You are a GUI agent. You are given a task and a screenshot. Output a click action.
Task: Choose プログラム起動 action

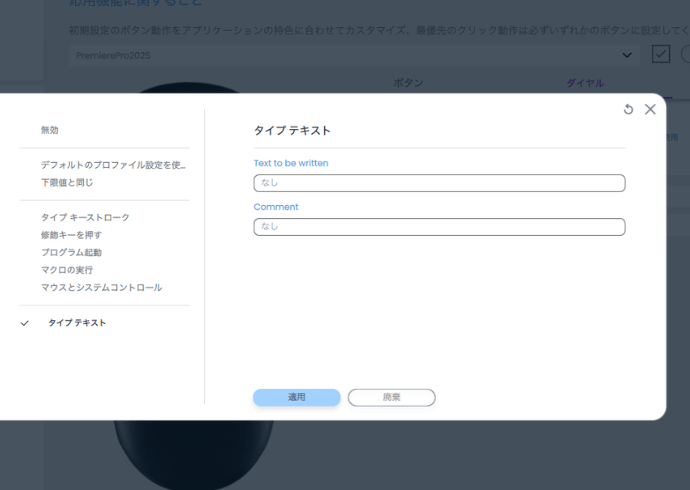[x=71, y=253]
